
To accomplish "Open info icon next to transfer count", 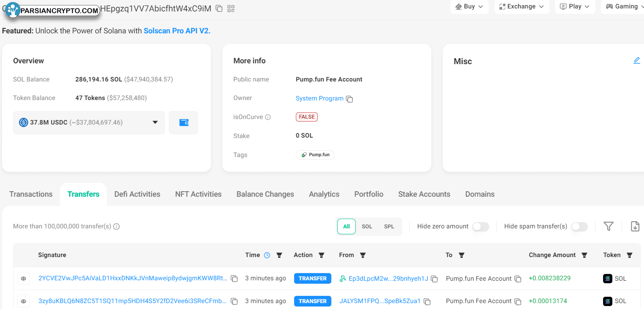I will tap(116, 226).
